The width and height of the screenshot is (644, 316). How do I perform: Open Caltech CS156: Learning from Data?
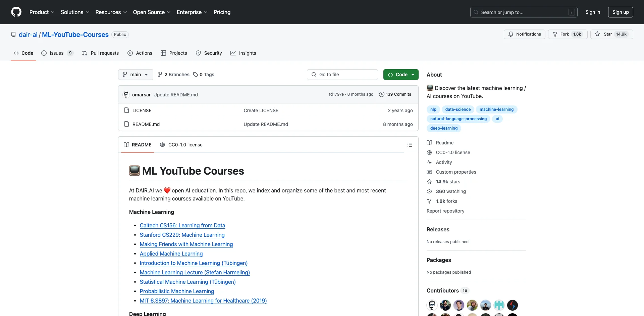pos(182,226)
